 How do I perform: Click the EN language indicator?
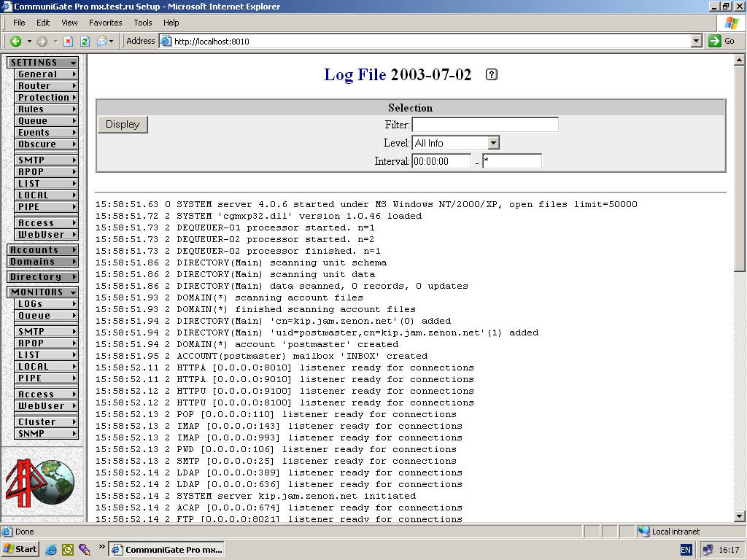click(x=686, y=550)
